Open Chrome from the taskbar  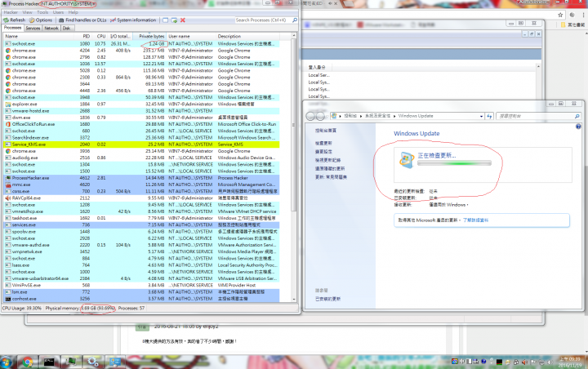(x=27, y=362)
